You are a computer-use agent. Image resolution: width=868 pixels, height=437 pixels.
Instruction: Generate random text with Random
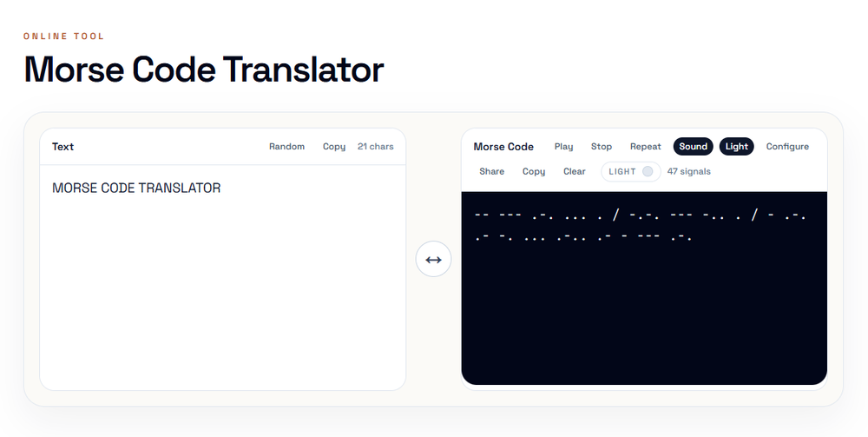[x=286, y=146]
